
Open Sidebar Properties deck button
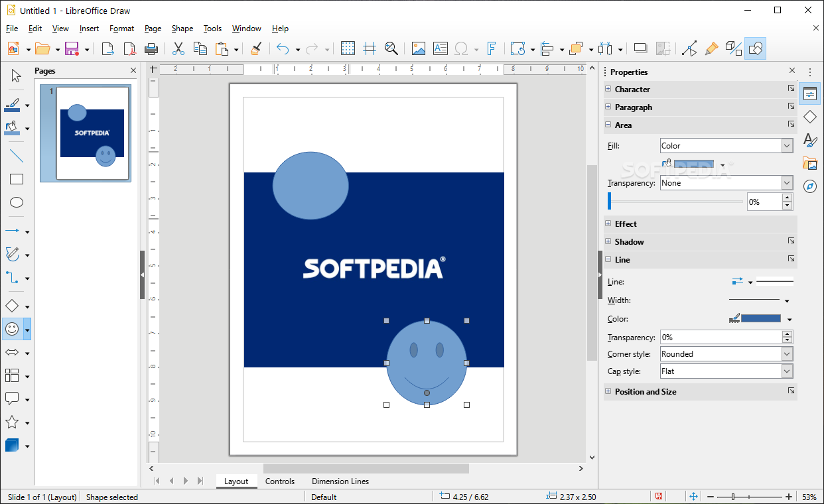[x=810, y=94]
